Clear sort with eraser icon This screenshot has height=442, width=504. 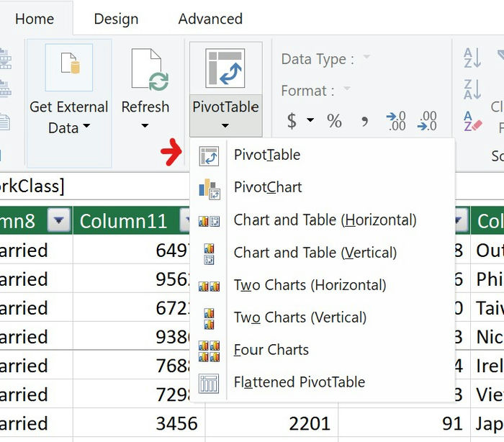pyautogui.click(x=472, y=122)
